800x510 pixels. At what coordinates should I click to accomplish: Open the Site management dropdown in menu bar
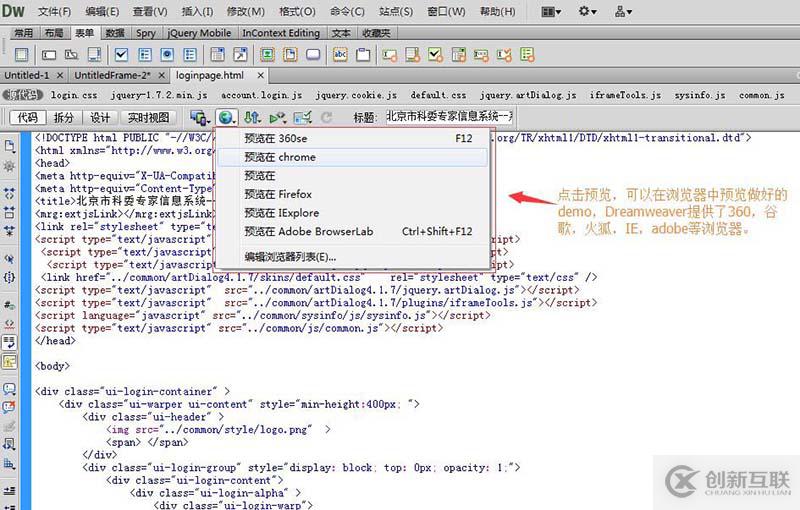pos(623,11)
